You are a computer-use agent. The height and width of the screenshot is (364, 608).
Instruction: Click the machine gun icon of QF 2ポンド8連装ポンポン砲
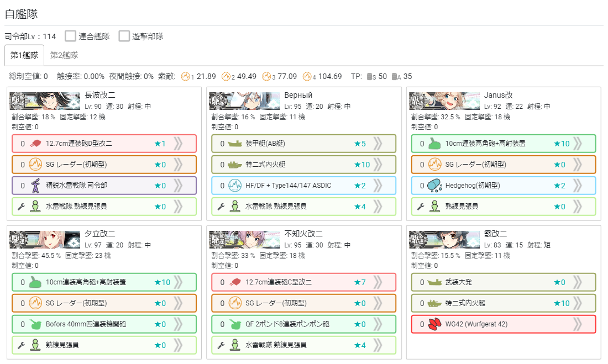point(235,324)
